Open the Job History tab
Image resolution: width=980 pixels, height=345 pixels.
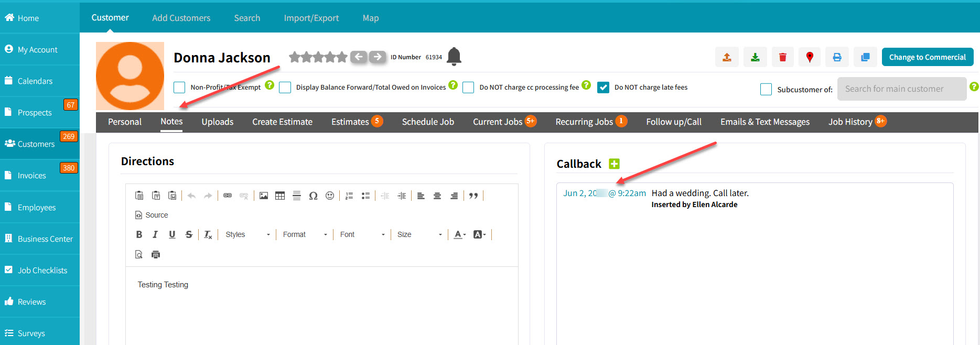[x=857, y=122]
